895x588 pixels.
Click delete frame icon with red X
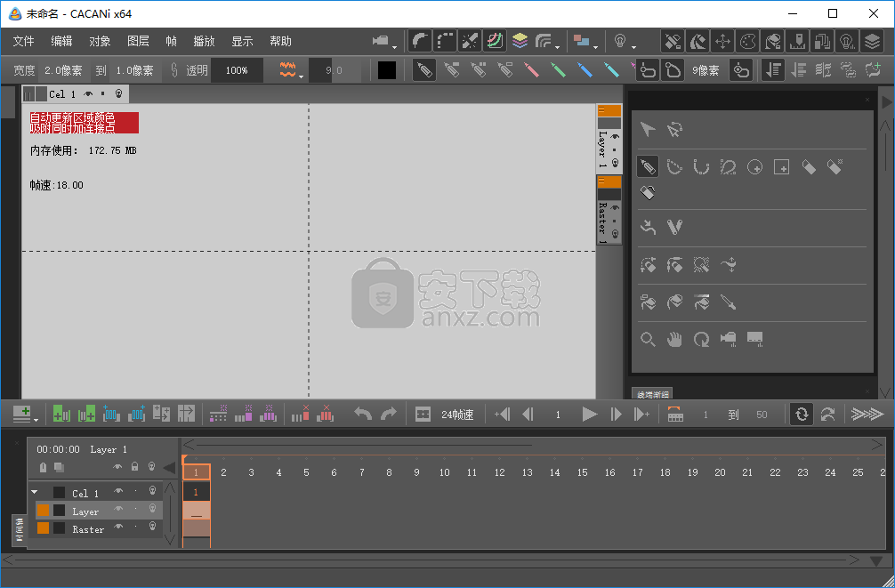click(x=300, y=414)
